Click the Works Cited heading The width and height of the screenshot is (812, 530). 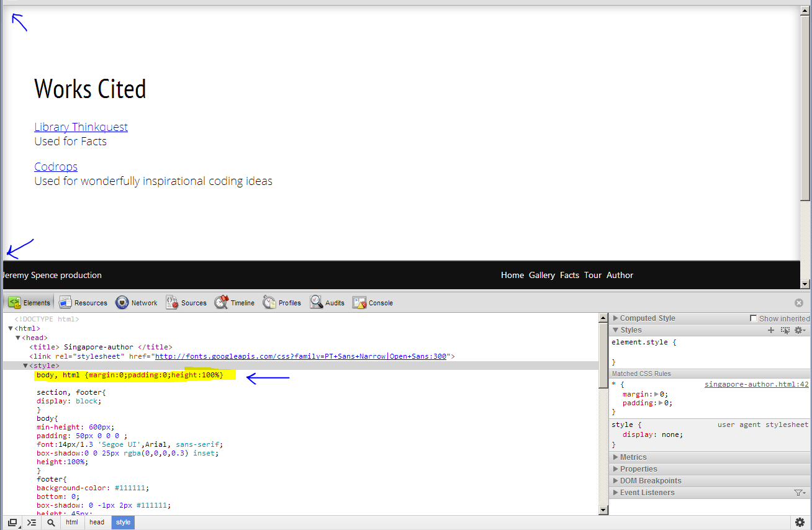click(x=90, y=89)
